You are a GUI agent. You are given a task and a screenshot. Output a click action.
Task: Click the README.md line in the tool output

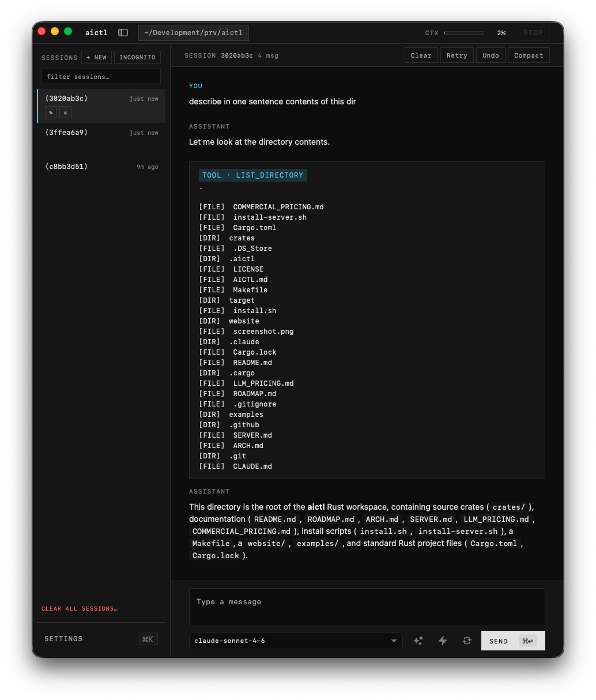tap(235, 363)
